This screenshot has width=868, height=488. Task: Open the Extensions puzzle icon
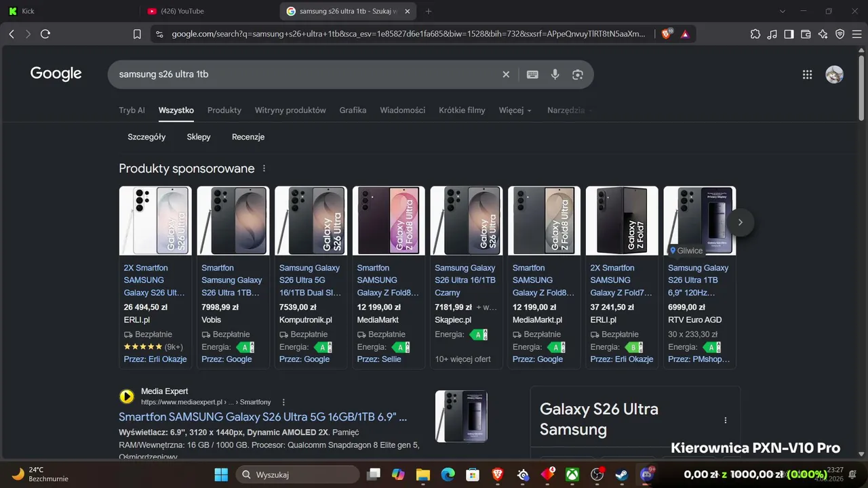(x=755, y=34)
